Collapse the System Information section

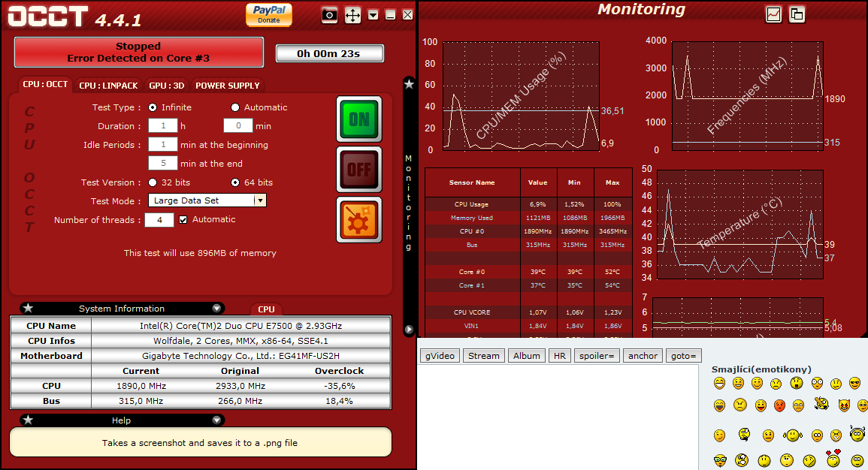click(x=216, y=309)
